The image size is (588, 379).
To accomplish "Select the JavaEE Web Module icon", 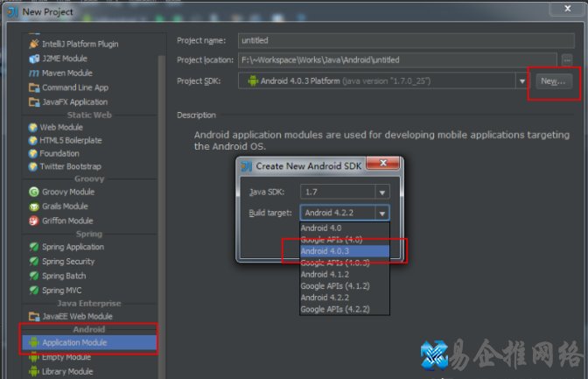I will 34,316.
